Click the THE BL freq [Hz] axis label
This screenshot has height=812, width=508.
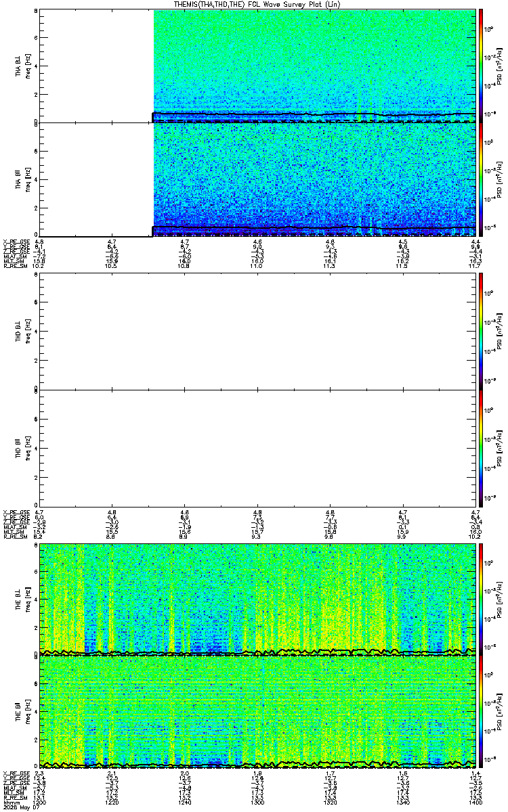coord(28,599)
